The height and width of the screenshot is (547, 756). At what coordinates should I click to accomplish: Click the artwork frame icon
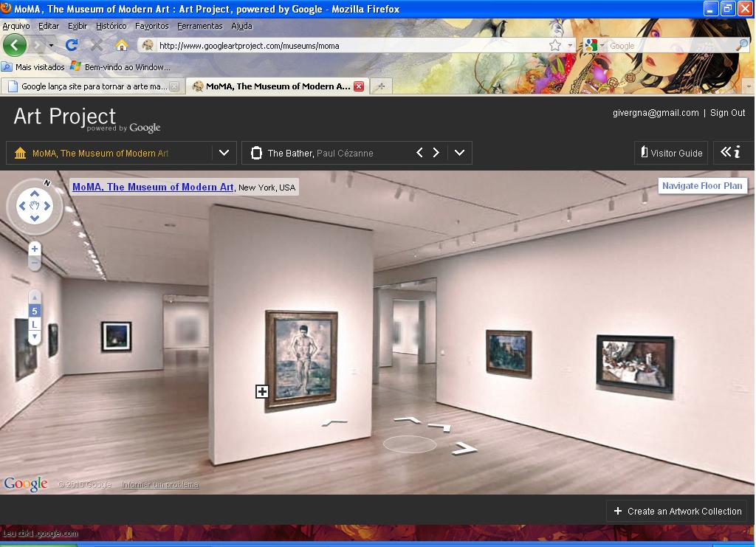(x=256, y=153)
